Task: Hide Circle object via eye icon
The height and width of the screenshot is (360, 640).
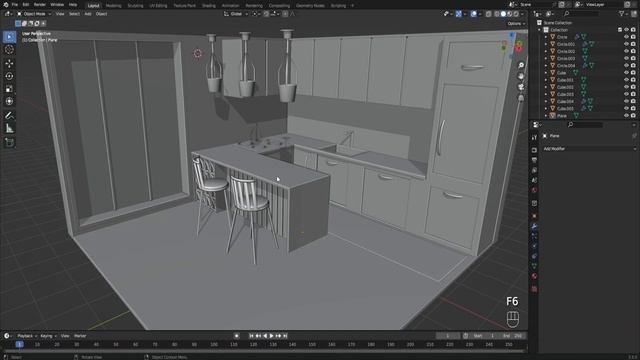Action: (x=626, y=37)
